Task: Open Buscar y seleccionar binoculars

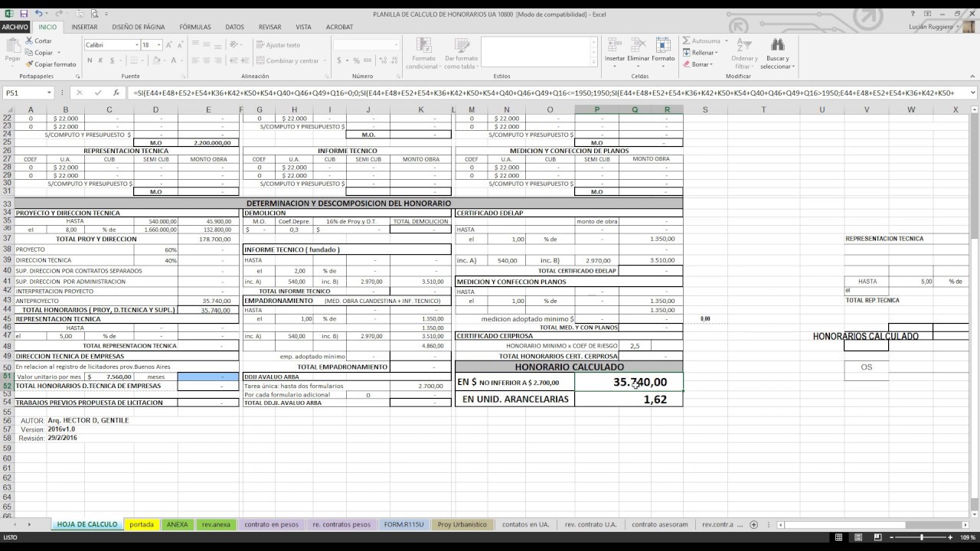Action: click(777, 52)
